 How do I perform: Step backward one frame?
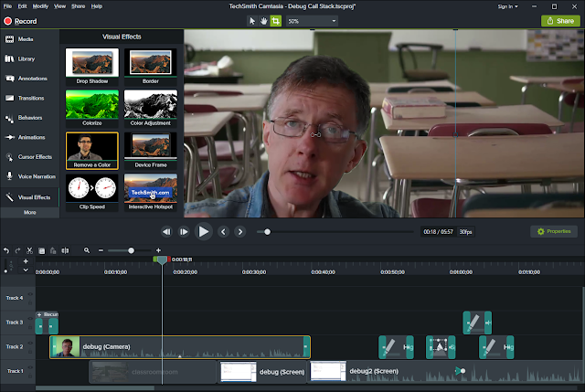(166, 232)
